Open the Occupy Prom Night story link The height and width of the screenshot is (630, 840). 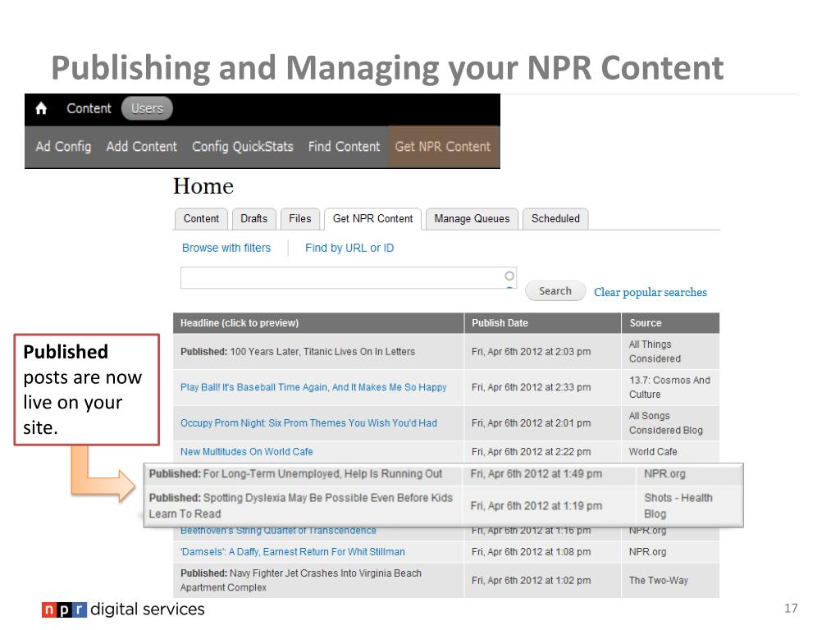pyautogui.click(x=308, y=423)
